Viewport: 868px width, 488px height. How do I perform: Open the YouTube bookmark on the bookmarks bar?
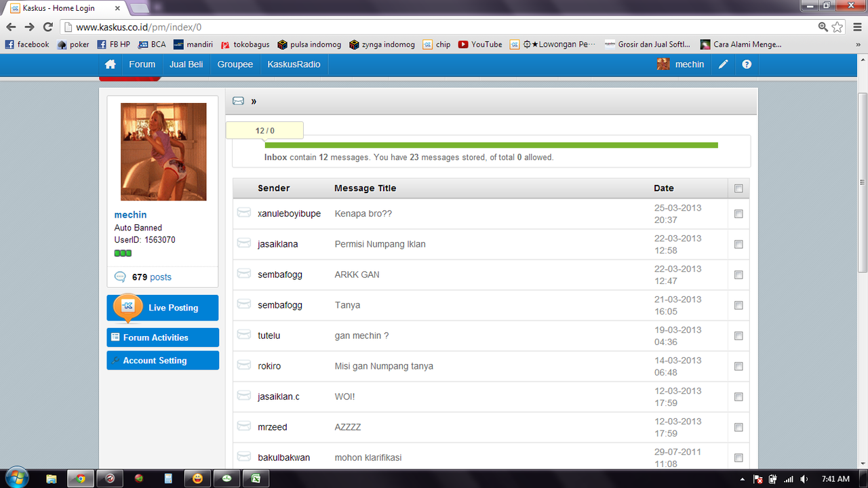coord(479,44)
